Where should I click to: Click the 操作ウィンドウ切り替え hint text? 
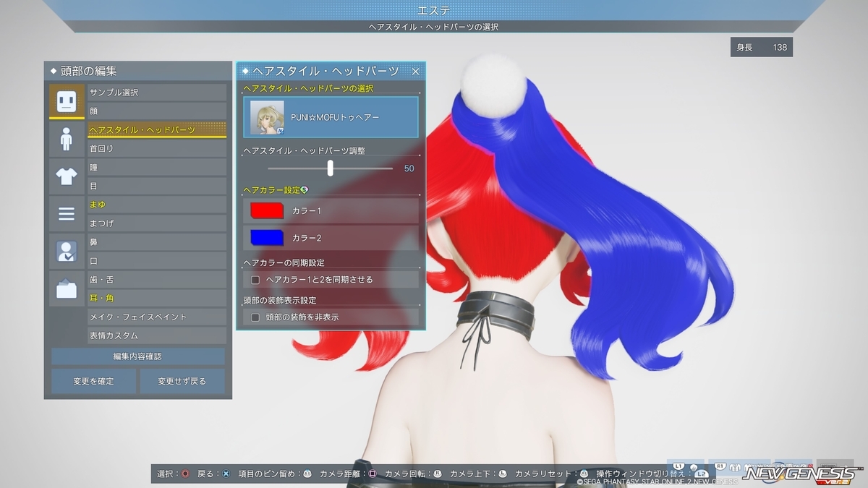(x=640, y=474)
